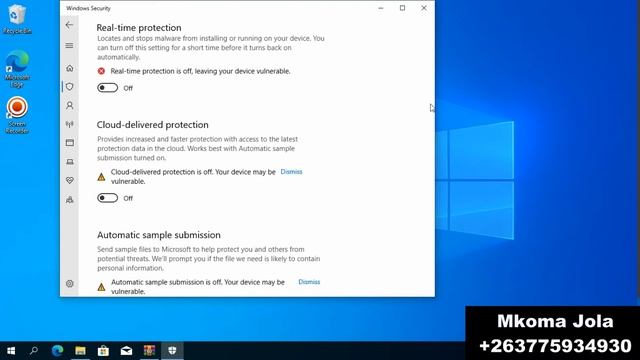Open Microsoft Store from the taskbar
The image size is (640, 360).
(x=103, y=351)
